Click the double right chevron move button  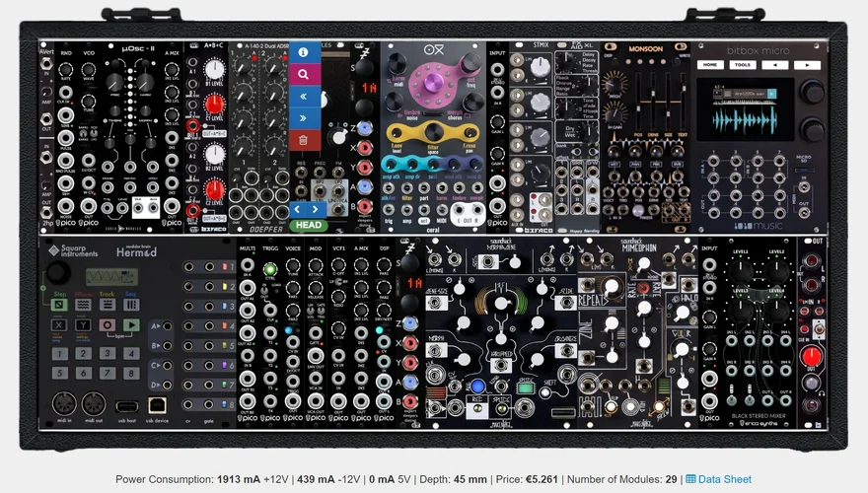[x=303, y=119]
